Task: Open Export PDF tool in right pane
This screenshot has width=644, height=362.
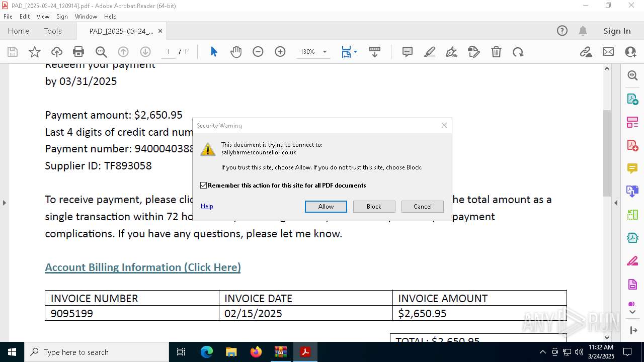Action: pyautogui.click(x=632, y=99)
